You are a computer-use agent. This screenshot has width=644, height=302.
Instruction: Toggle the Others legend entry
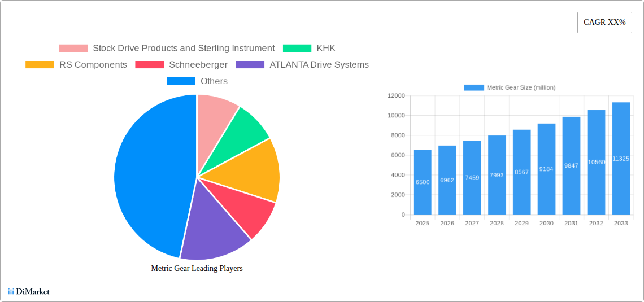(214, 81)
